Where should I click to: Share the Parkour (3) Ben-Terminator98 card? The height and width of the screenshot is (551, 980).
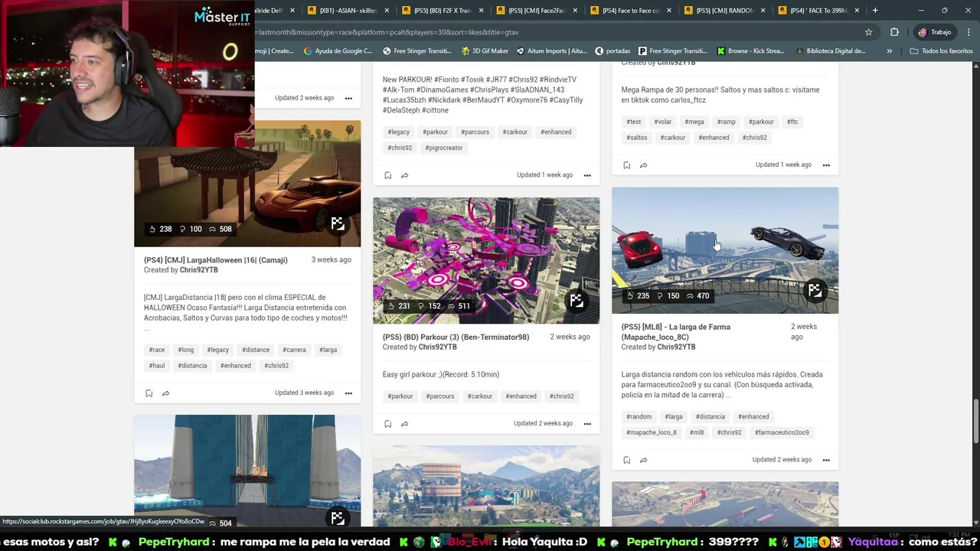point(404,424)
